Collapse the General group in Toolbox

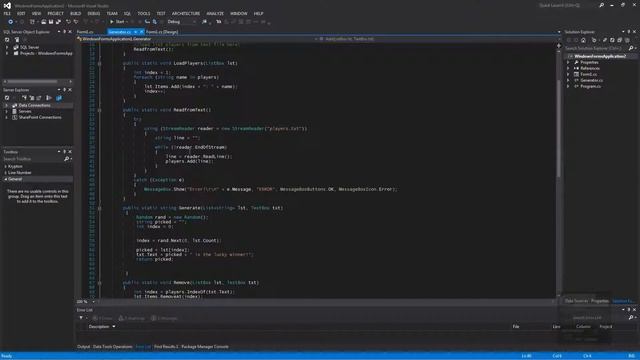6,179
